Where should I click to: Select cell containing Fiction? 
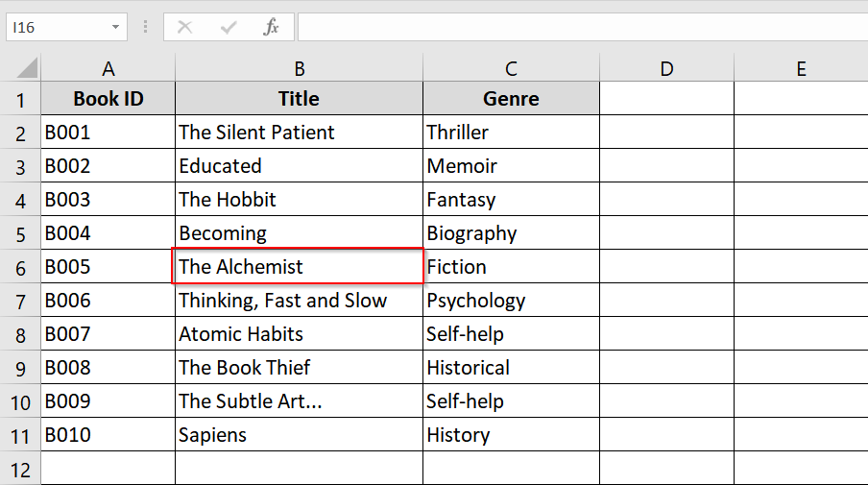511,267
